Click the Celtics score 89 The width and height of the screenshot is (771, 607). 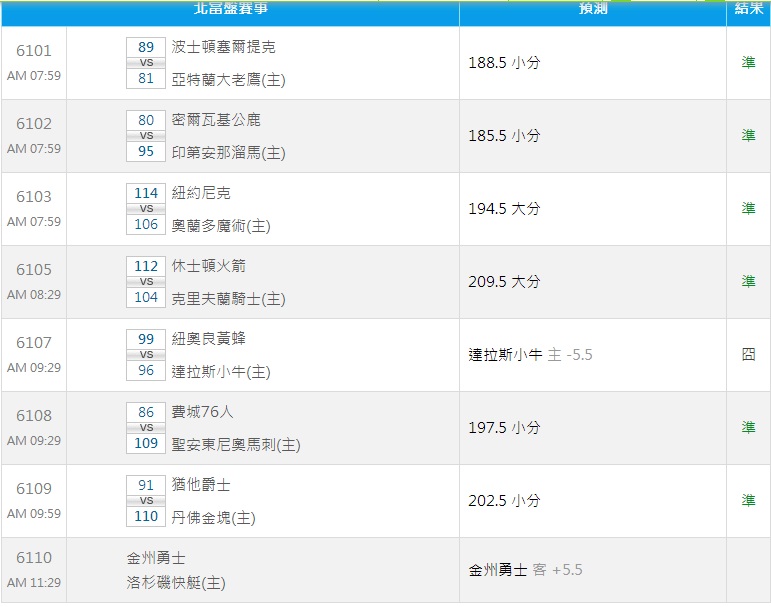pyautogui.click(x=146, y=47)
